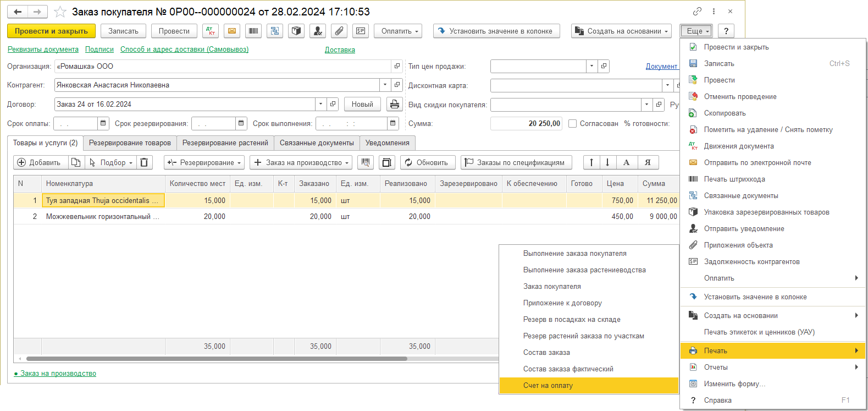Open calendar for Срок оплаты date
This screenshot has height=411, width=868.
[x=104, y=123]
